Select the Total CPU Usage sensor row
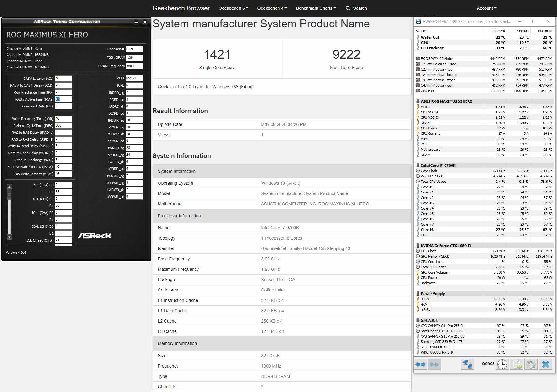557x392 pixels. [484, 182]
